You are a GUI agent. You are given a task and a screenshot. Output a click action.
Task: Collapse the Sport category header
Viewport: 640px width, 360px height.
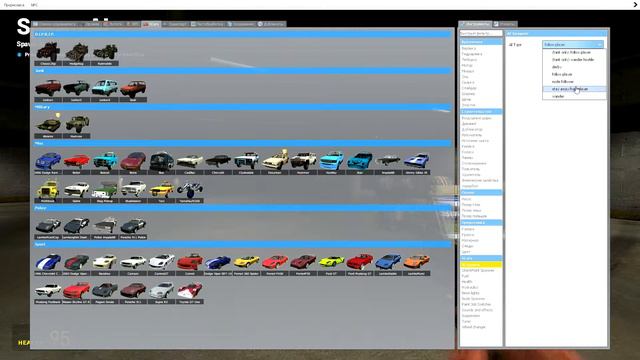point(243,244)
